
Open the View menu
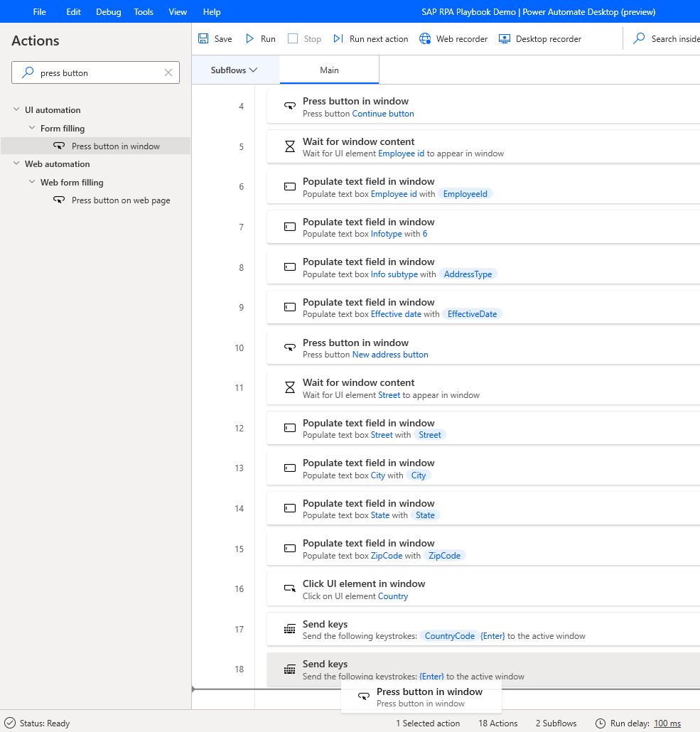tap(178, 11)
